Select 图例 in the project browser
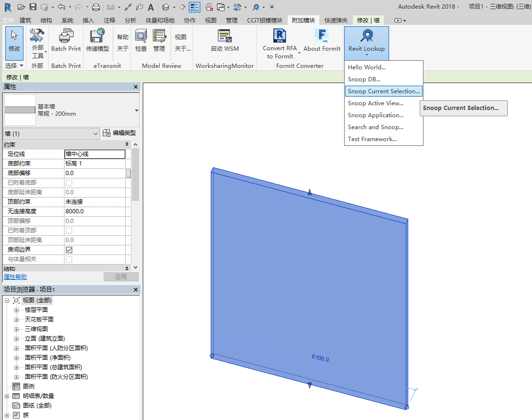Screen dimensions: 532x420 (x=29, y=387)
